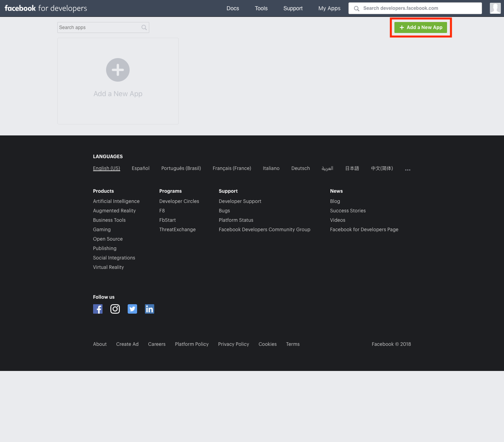Open the Platform Status link
Image resolution: width=504 pixels, height=442 pixels.
pyautogui.click(x=236, y=220)
